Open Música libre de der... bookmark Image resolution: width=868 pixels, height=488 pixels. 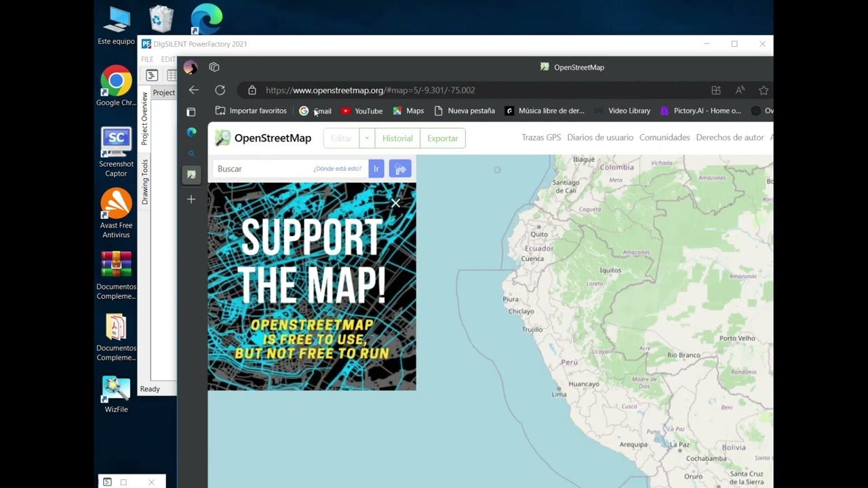545,110
